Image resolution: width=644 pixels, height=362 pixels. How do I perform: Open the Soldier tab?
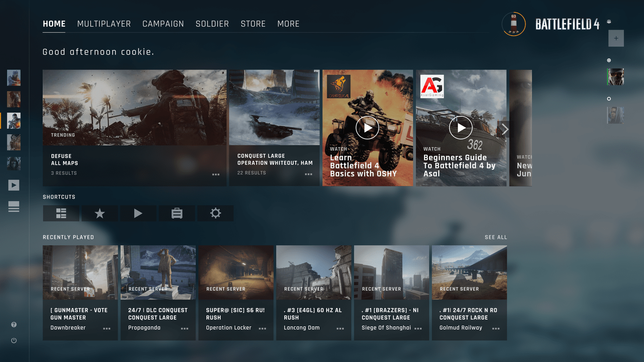[x=212, y=24]
